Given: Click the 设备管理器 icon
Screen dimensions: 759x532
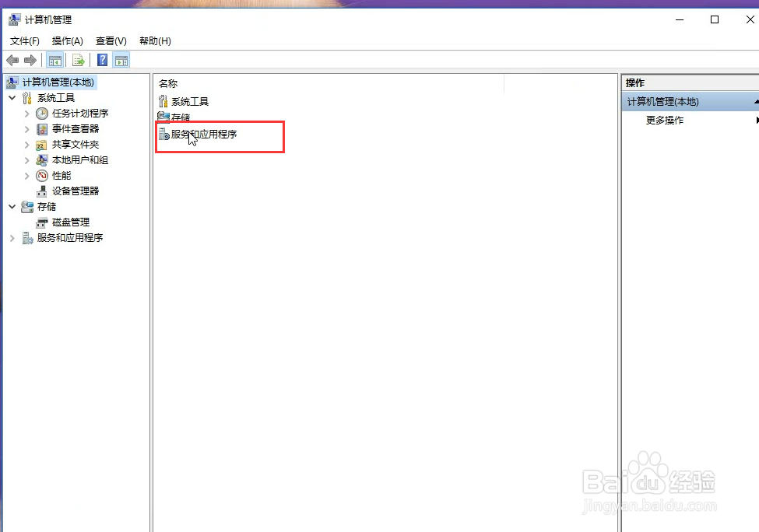Looking at the screenshot, I should (x=42, y=191).
